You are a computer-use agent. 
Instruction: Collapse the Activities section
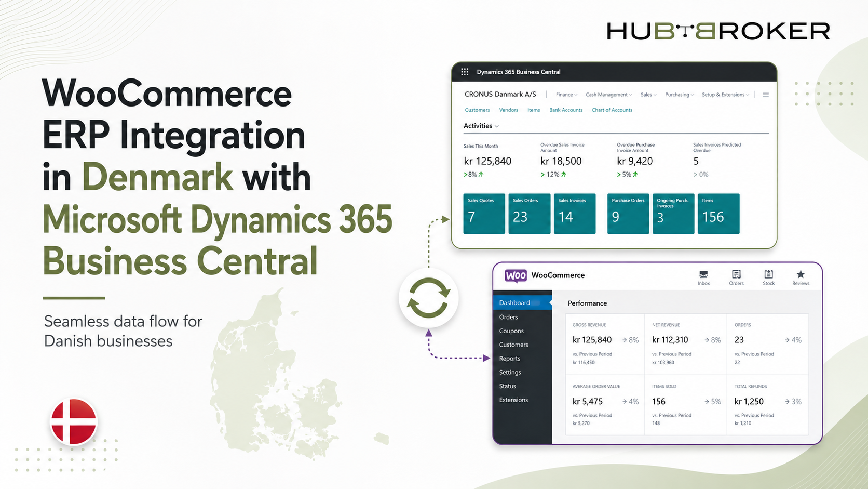click(481, 126)
